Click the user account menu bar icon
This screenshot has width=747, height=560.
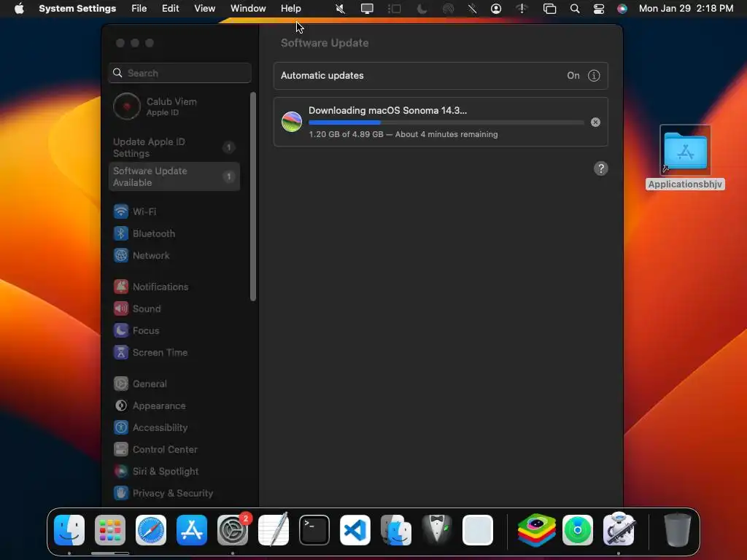(496, 9)
